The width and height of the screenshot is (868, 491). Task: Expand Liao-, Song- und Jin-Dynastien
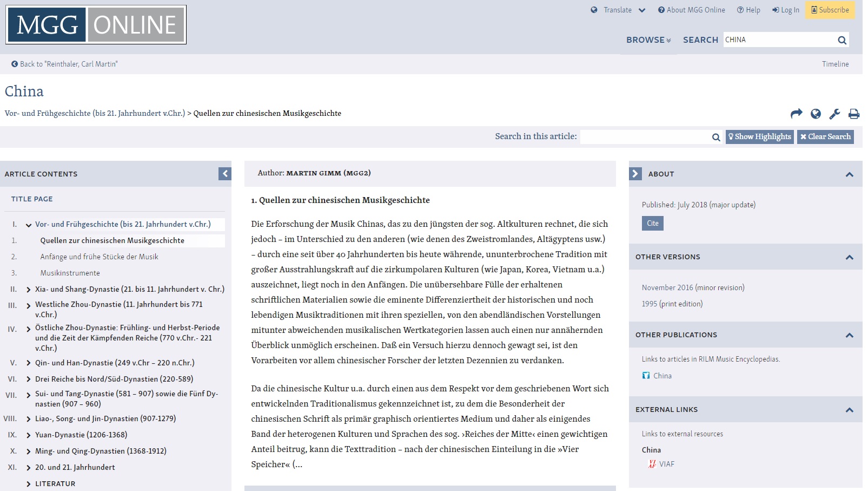tap(29, 419)
